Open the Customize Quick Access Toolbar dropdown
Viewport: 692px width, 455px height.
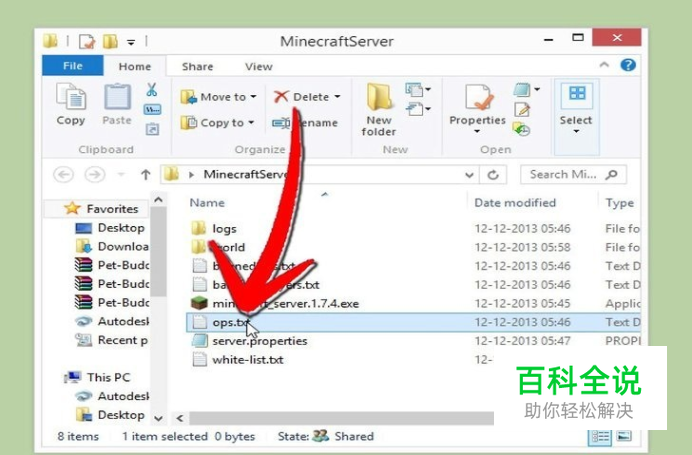131,42
